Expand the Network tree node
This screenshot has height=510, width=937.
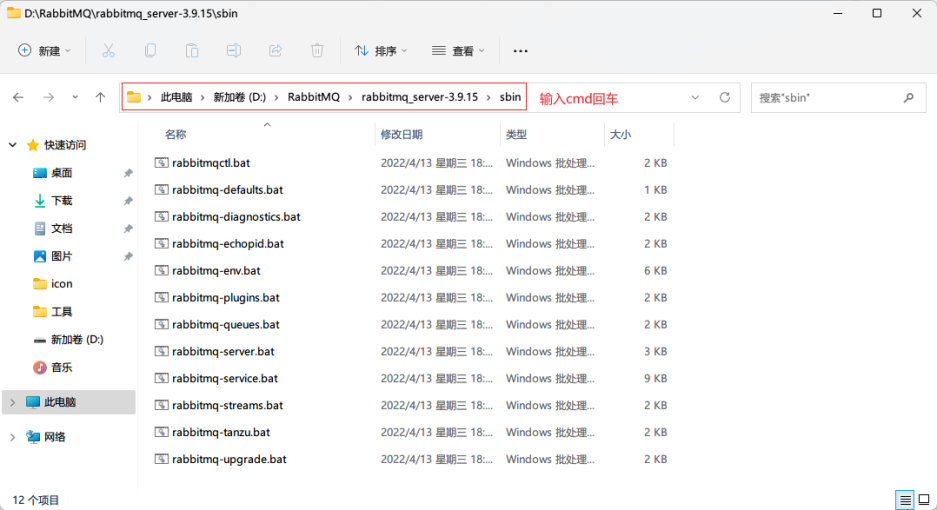click(x=12, y=437)
